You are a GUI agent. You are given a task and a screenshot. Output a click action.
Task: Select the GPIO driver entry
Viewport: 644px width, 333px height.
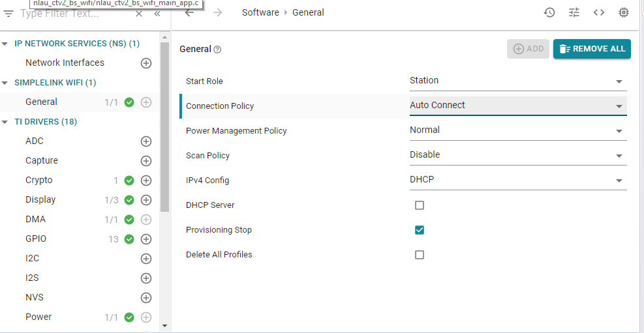coord(36,239)
